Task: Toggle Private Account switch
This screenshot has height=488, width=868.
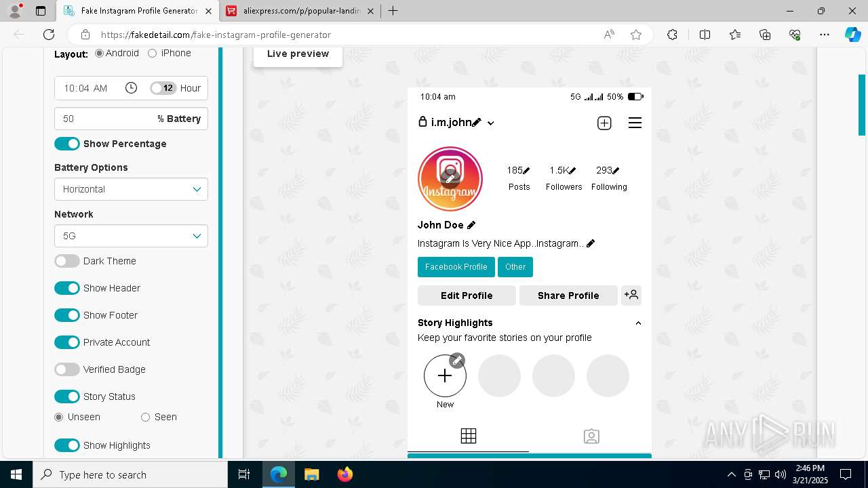Action: 67,342
